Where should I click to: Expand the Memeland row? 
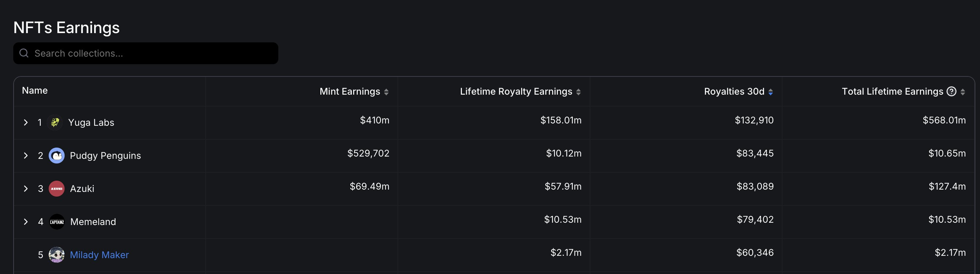(x=26, y=222)
